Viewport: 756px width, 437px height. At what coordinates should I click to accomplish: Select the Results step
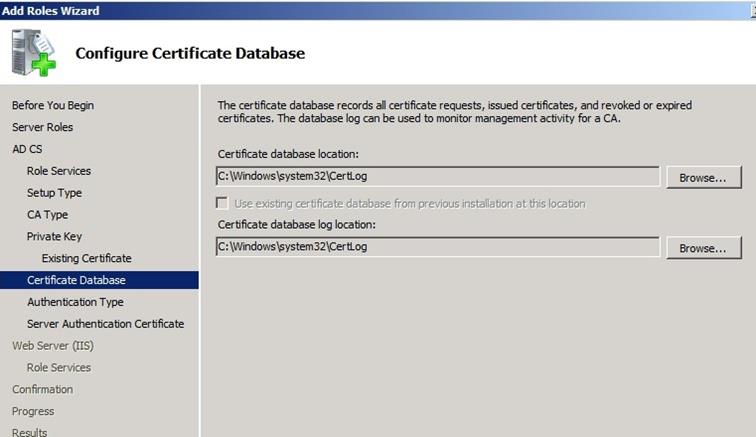coord(29,432)
